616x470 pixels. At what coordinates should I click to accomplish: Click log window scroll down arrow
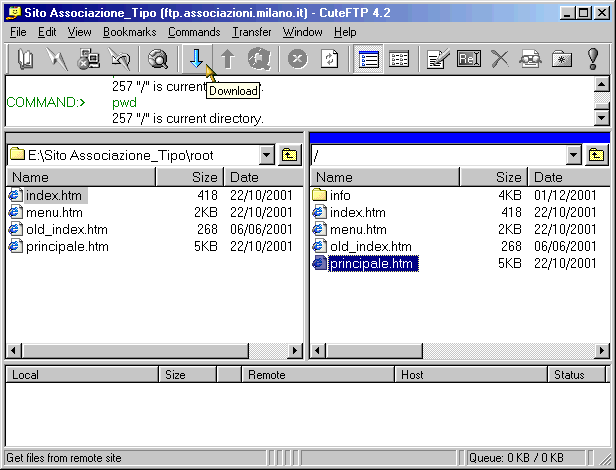[x=602, y=117]
